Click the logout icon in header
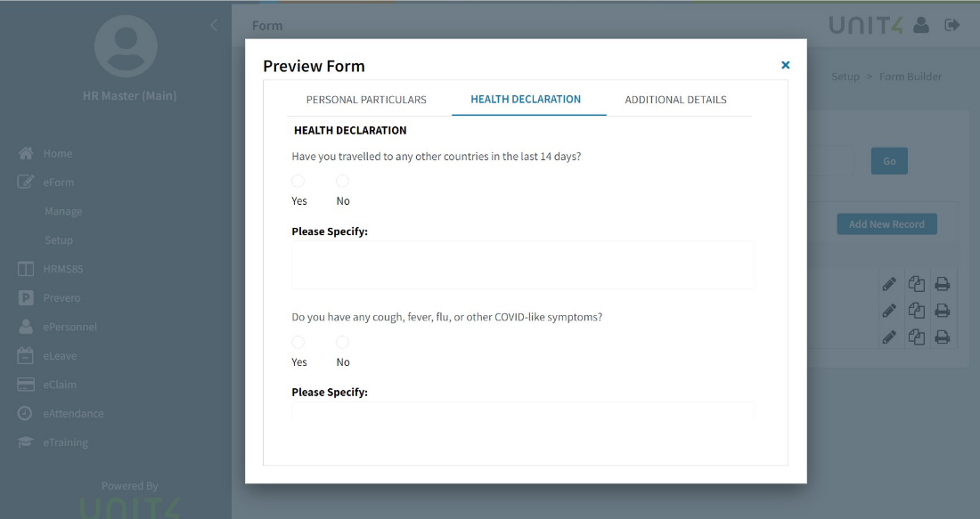The image size is (980, 519). [951, 25]
